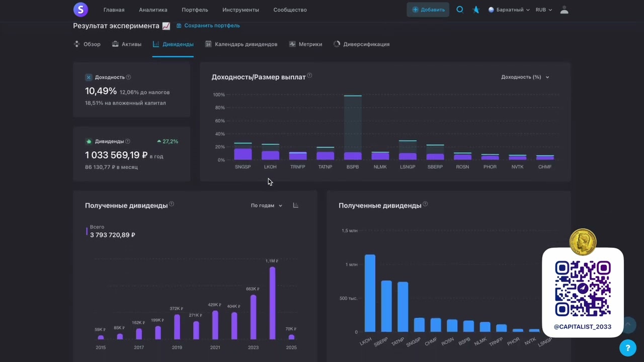Switch to Обзор tab
The width and height of the screenshot is (644, 362).
[87, 44]
